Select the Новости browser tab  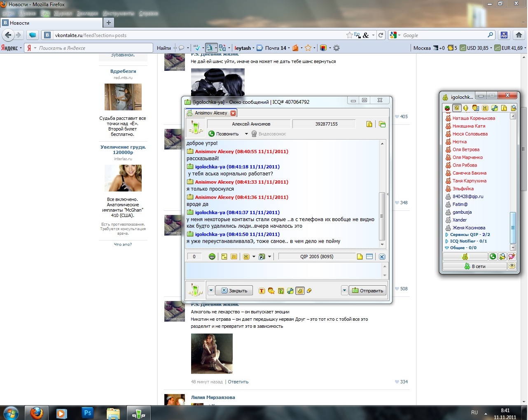tap(51, 23)
